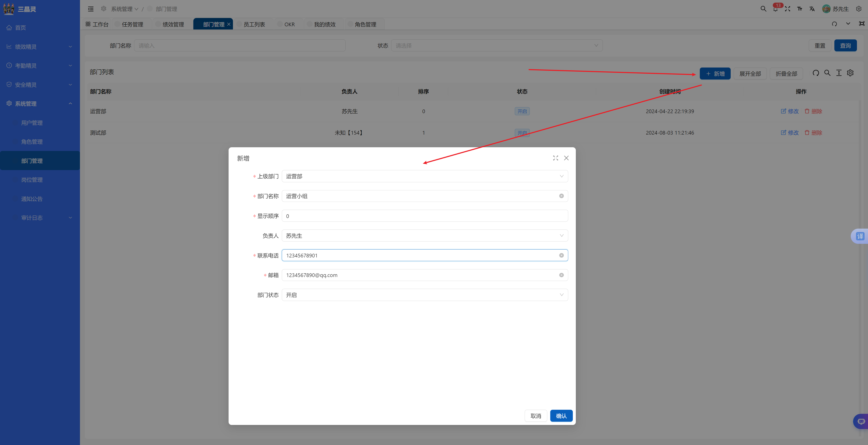Open the floating 译 translate widget
This screenshot has height=445, width=868.
click(860, 236)
